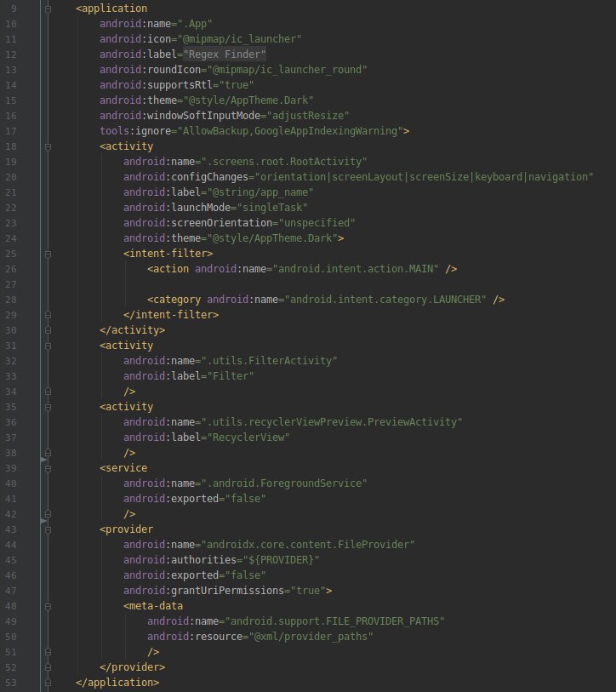Click the closing </provider> tag
The height and width of the screenshot is (692, 616).
(x=133, y=667)
